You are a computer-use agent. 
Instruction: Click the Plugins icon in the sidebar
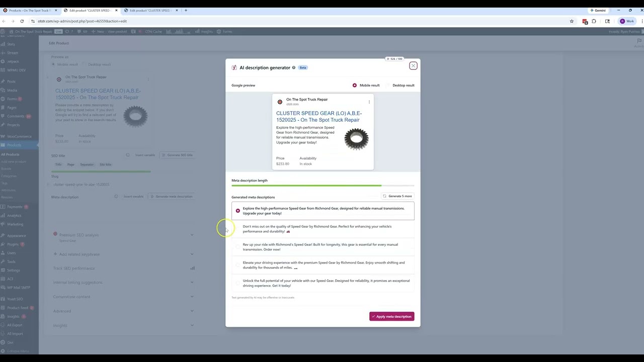(3, 244)
